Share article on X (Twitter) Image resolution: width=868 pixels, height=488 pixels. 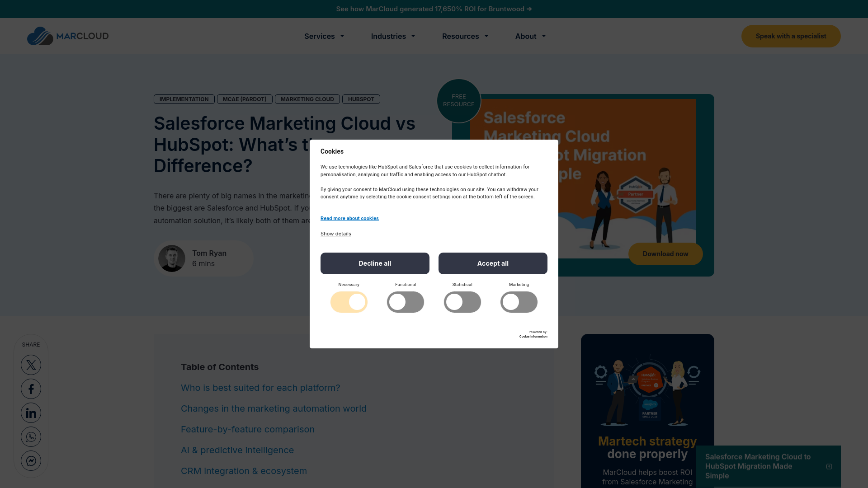pyautogui.click(x=31, y=365)
